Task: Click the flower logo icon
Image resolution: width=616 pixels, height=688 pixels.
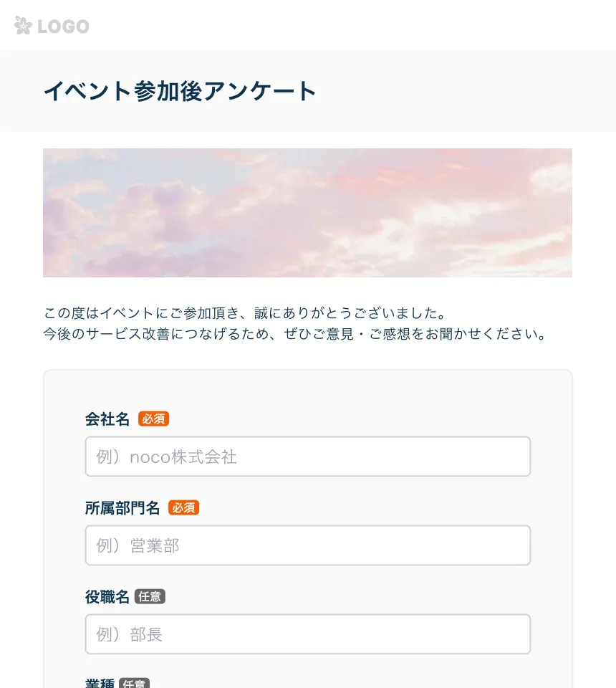Action: click(23, 26)
